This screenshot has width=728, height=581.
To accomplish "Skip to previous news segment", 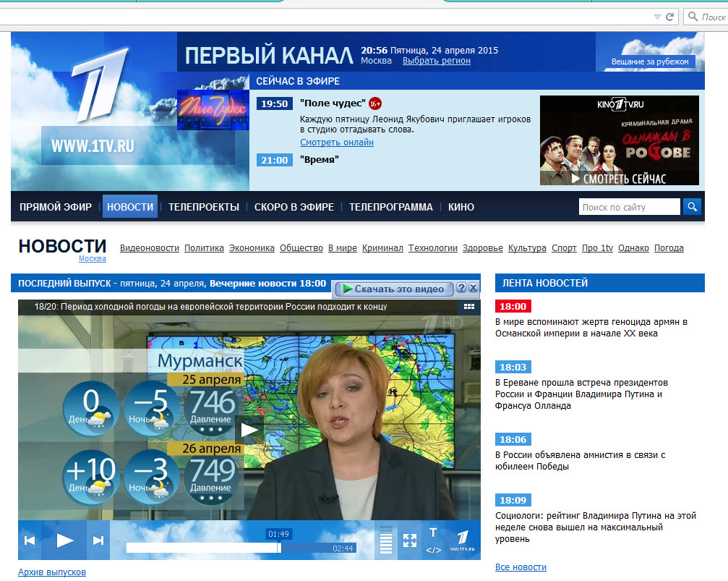I will [30, 540].
